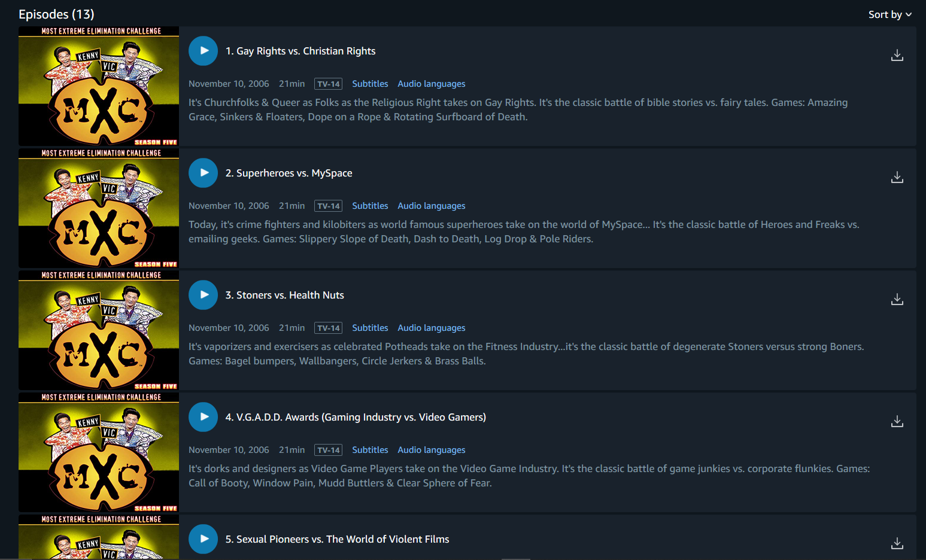Open Subtitles for episode 1
This screenshot has width=926, height=560.
[x=370, y=84]
